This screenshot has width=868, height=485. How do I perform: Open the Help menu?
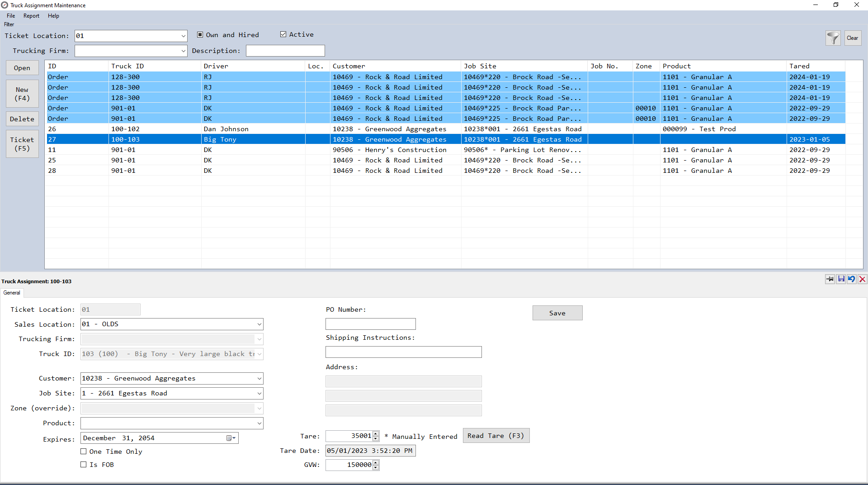click(x=53, y=16)
